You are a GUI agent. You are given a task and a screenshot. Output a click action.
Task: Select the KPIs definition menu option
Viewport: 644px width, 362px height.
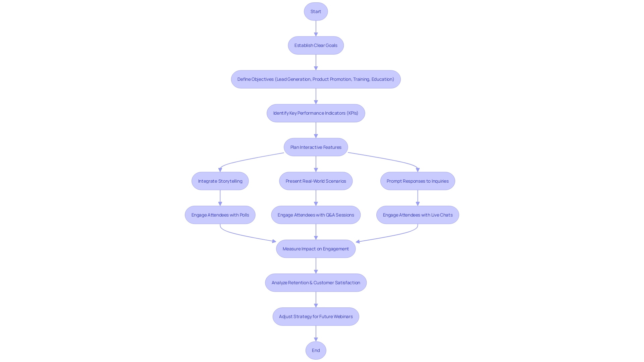(x=315, y=113)
